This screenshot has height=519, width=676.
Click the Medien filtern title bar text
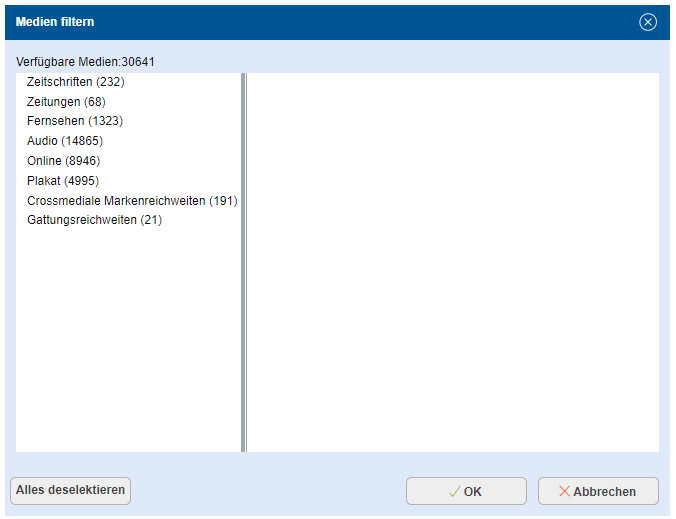[55, 22]
